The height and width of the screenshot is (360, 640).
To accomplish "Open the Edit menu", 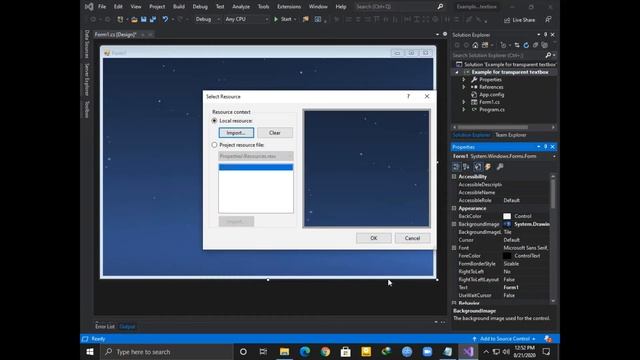I will pos(118,7).
